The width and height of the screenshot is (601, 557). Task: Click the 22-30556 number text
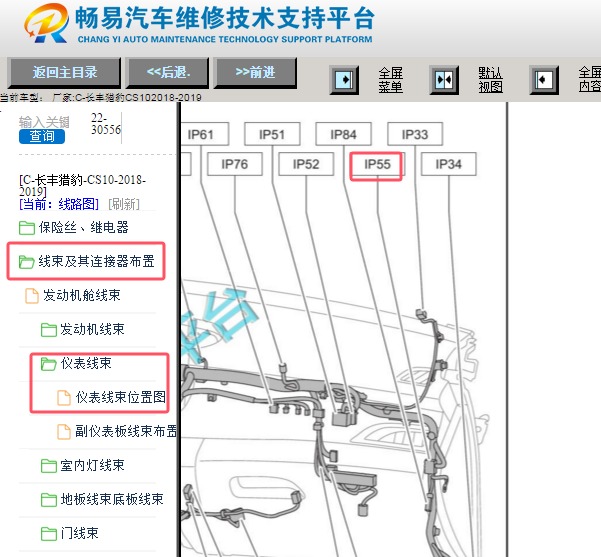tap(106, 124)
